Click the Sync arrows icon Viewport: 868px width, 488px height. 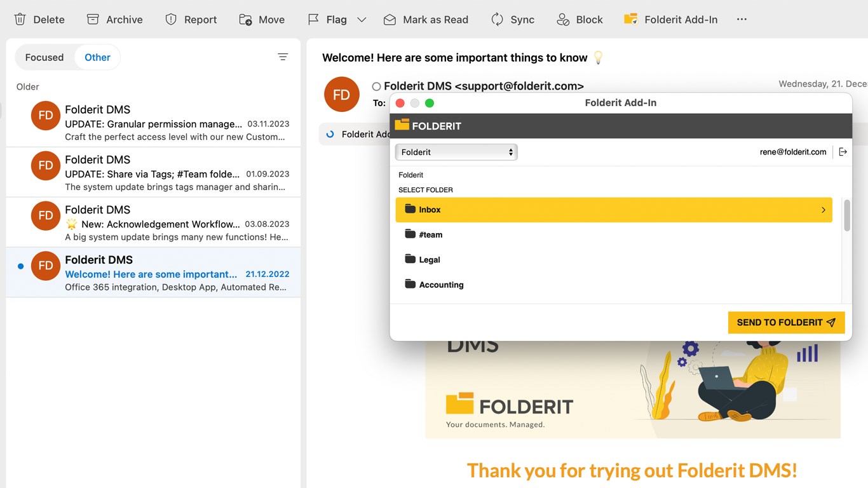pos(498,20)
